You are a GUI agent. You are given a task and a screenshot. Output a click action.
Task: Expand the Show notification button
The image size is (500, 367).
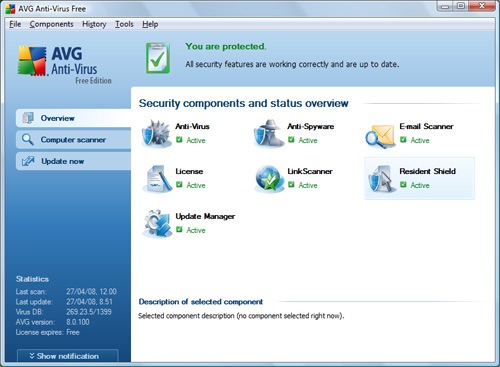(68, 356)
